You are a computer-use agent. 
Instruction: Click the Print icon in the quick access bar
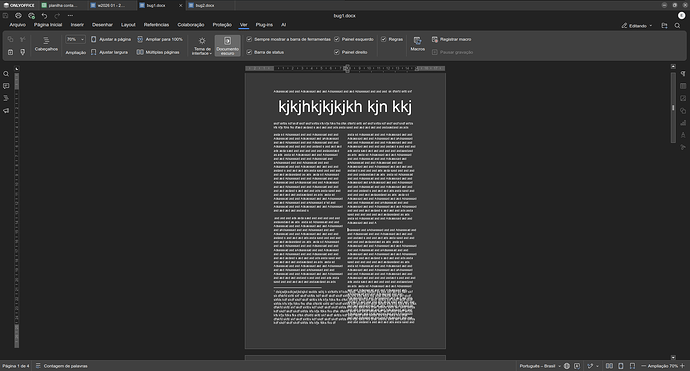pos(18,15)
